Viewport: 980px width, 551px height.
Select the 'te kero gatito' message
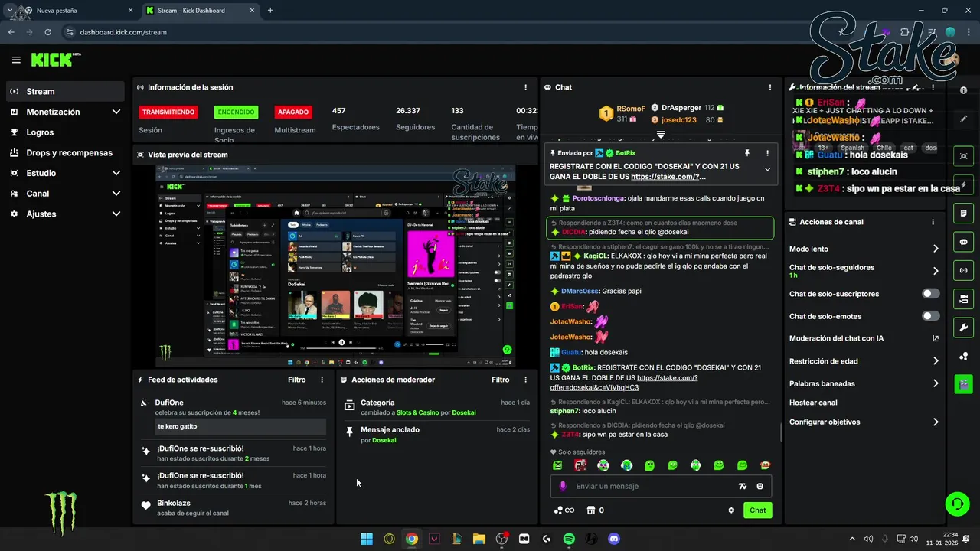click(240, 426)
